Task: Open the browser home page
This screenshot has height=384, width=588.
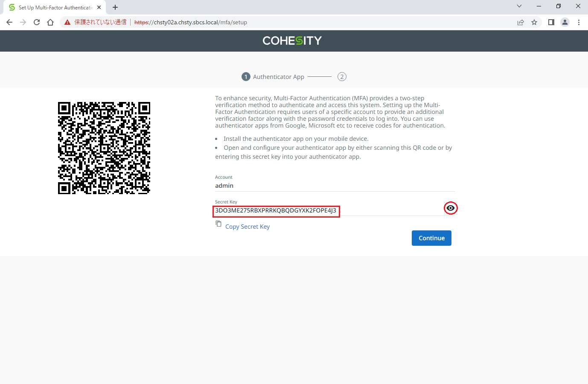Action: coord(50,22)
